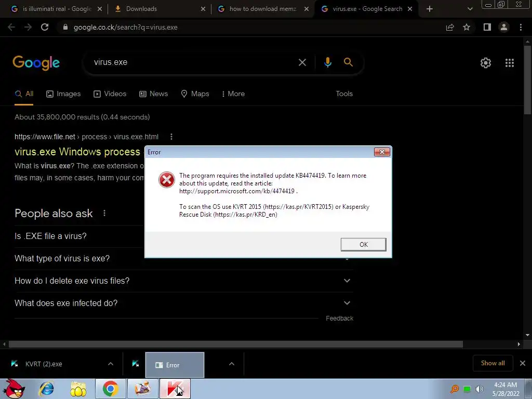Select the Videos search tab
This screenshot has height=399, width=532.
(x=110, y=94)
